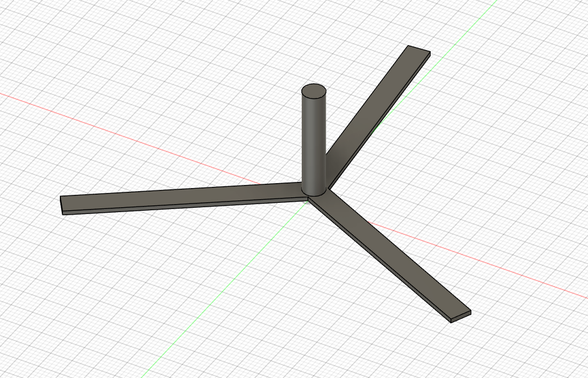588x378 pixels.
Task: Select the top circular face of the cylinder
Action: [x=313, y=91]
